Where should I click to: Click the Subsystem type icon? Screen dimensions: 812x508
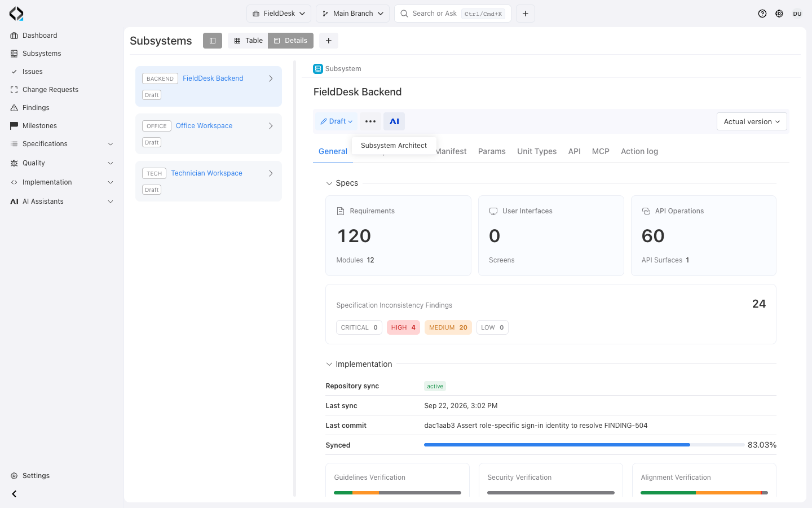(318, 69)
